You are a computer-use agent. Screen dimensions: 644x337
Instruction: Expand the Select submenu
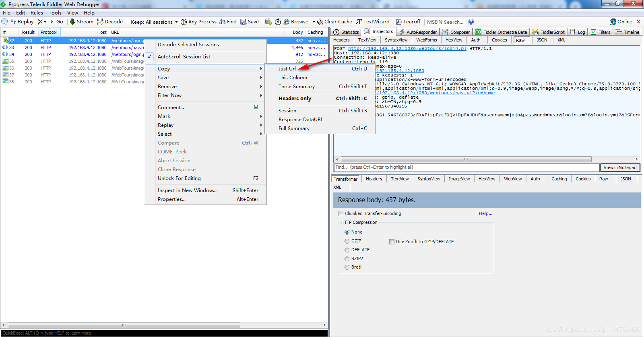205,134
